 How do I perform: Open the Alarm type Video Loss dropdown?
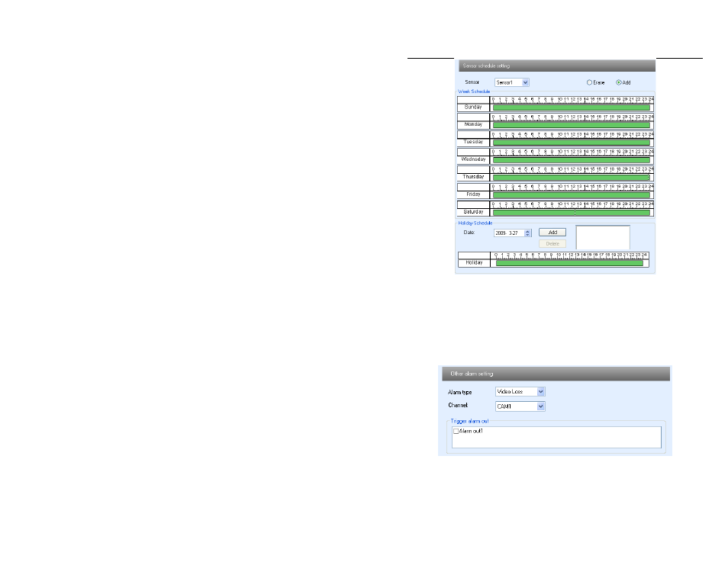pyautogui.click(x=520, y=392)
